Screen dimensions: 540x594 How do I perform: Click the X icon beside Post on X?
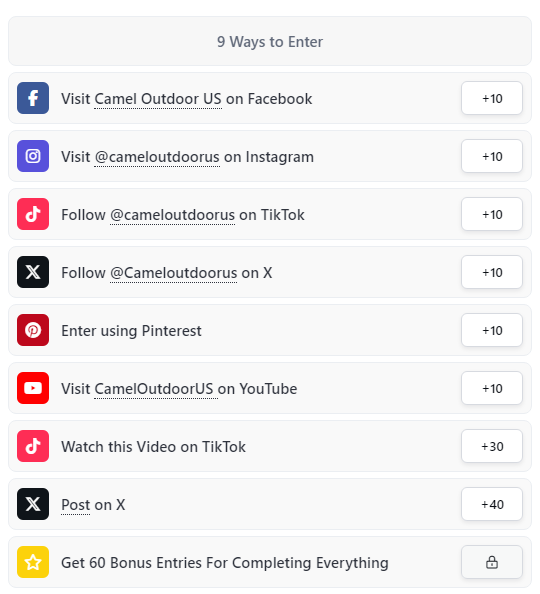33,504
